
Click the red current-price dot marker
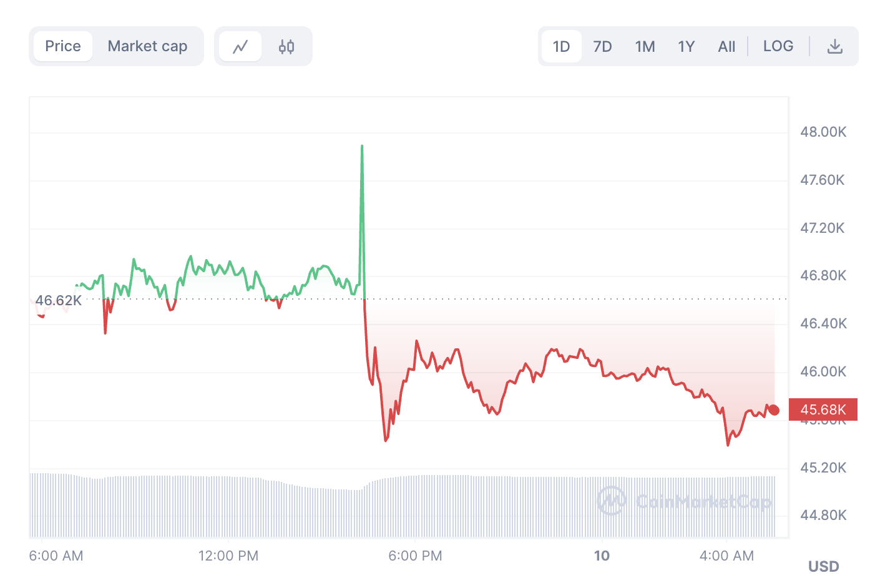point(774,410)
